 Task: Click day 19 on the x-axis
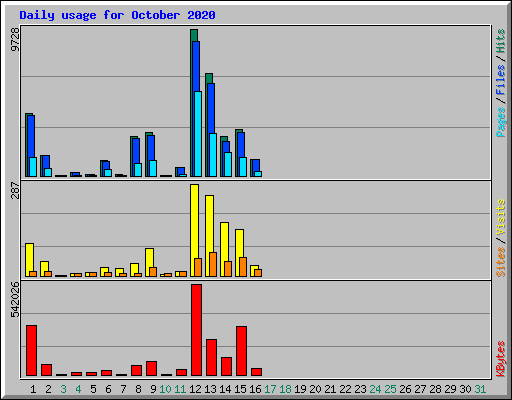click(300, 389)
